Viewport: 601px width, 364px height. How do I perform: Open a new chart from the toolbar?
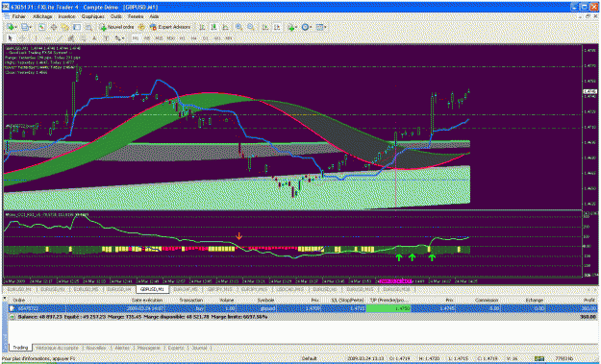click(x=11, y=27)
